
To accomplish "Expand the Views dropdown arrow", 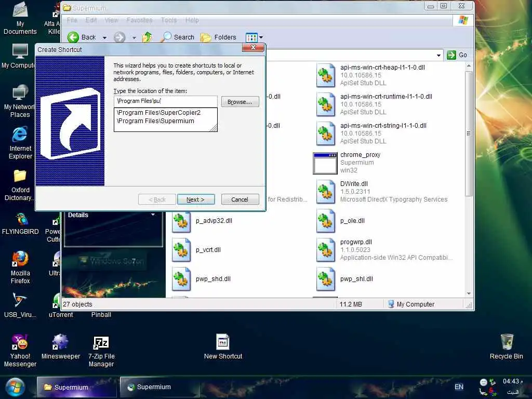I will 261,37.
